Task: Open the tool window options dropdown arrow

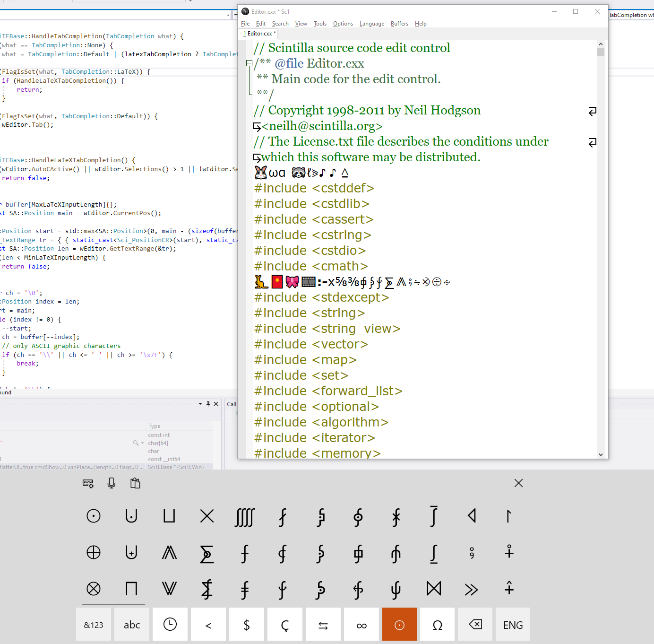Action: [x=200, y=404]
